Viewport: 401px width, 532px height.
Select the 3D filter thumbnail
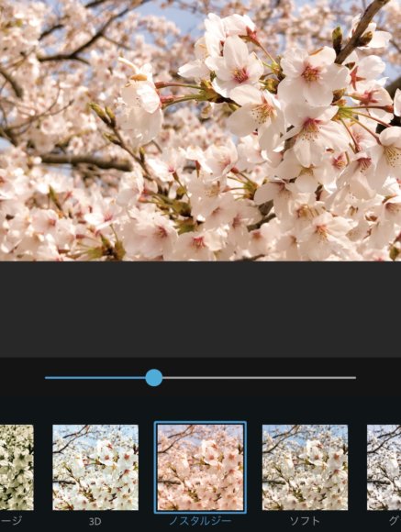coord(95,467)
